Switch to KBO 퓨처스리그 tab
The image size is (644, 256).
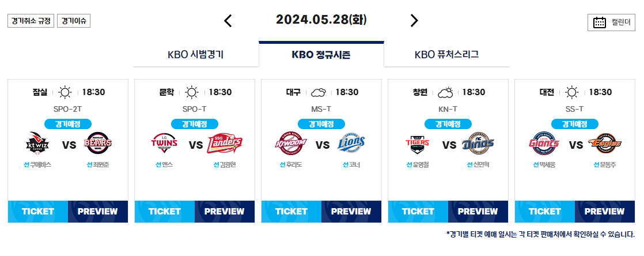pos(446,55)
